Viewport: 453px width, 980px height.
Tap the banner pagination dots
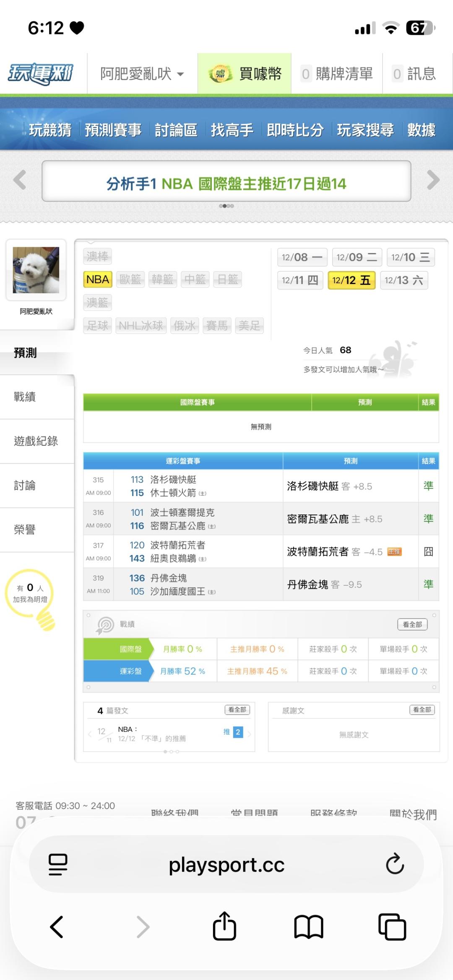click(x=226, y=206)
